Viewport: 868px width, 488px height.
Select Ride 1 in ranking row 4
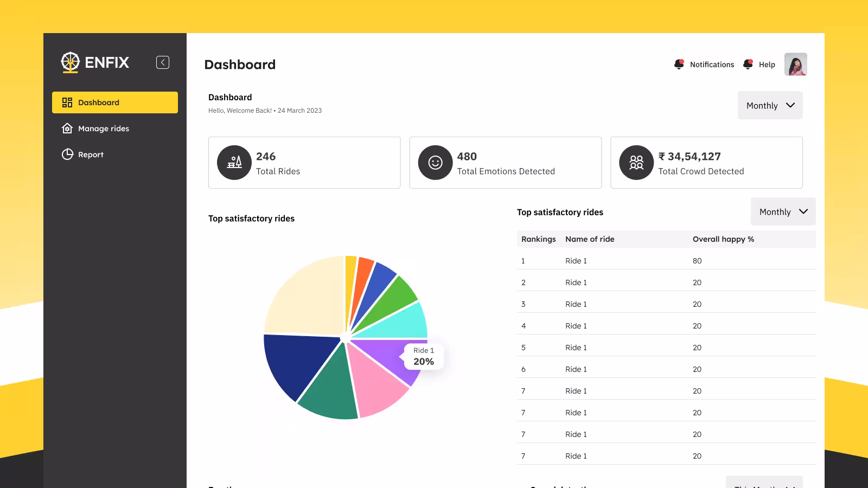pos(576,326)
